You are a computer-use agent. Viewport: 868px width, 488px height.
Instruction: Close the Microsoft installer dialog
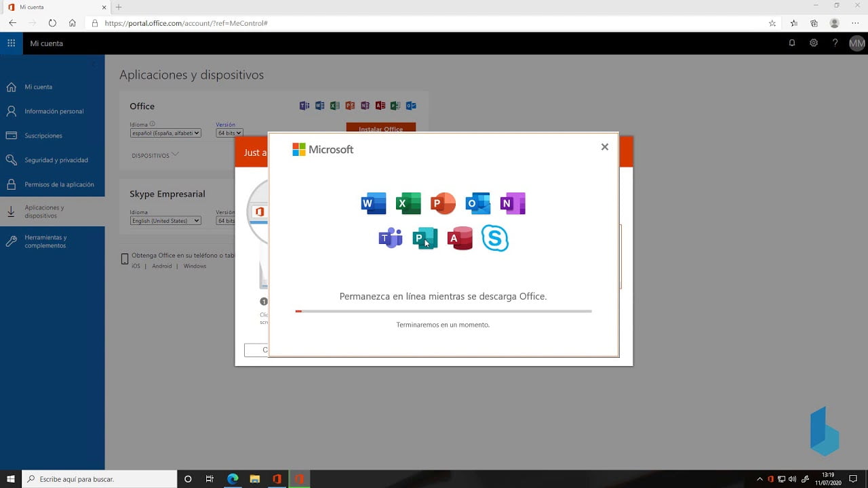point(605,147)
